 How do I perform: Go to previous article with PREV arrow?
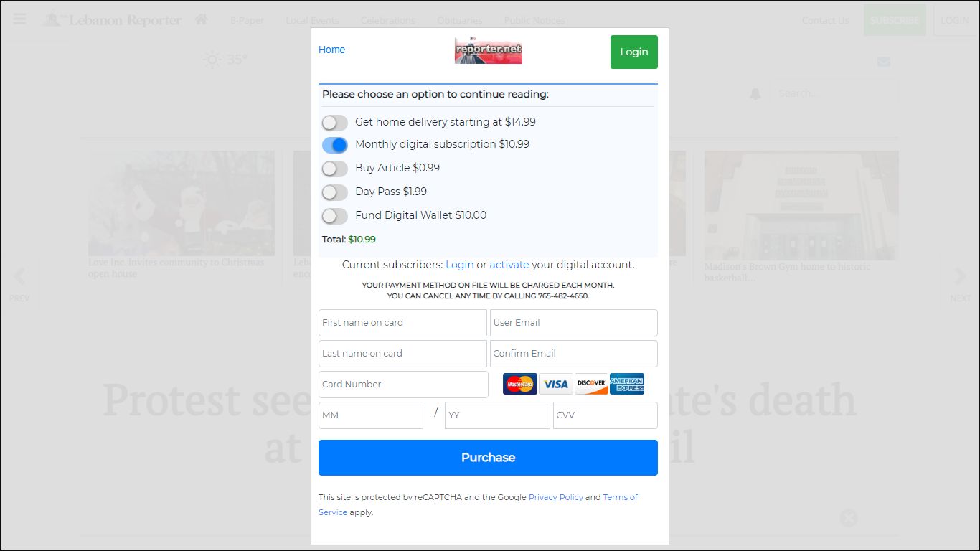point(19,284)
